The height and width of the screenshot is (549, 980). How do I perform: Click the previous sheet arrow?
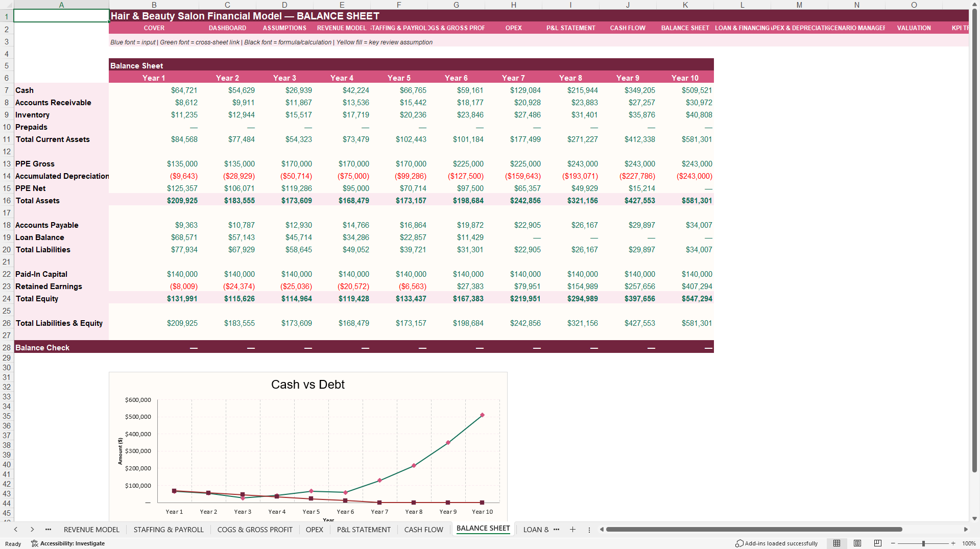click(x=16, y=530)
